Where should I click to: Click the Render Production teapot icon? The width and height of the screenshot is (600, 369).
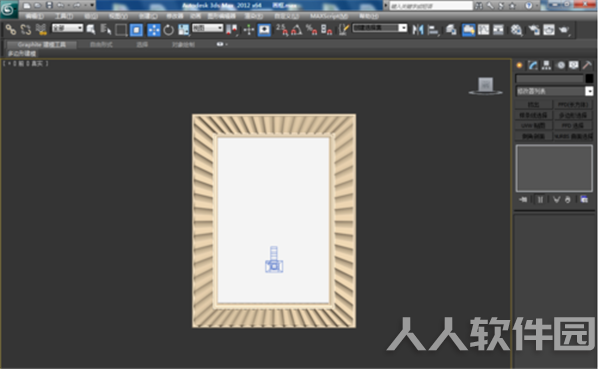point(564,29)
